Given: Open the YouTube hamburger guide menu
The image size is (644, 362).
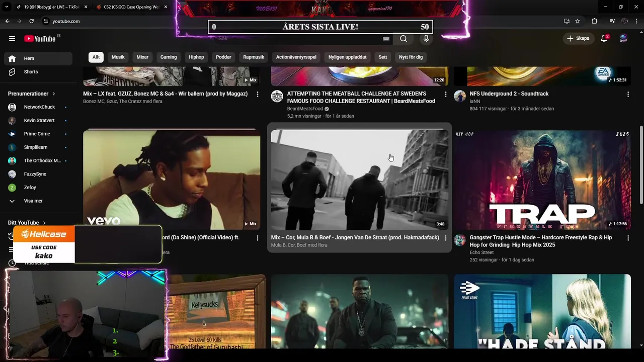Looking at the screenshot, I should click(12, 39).
